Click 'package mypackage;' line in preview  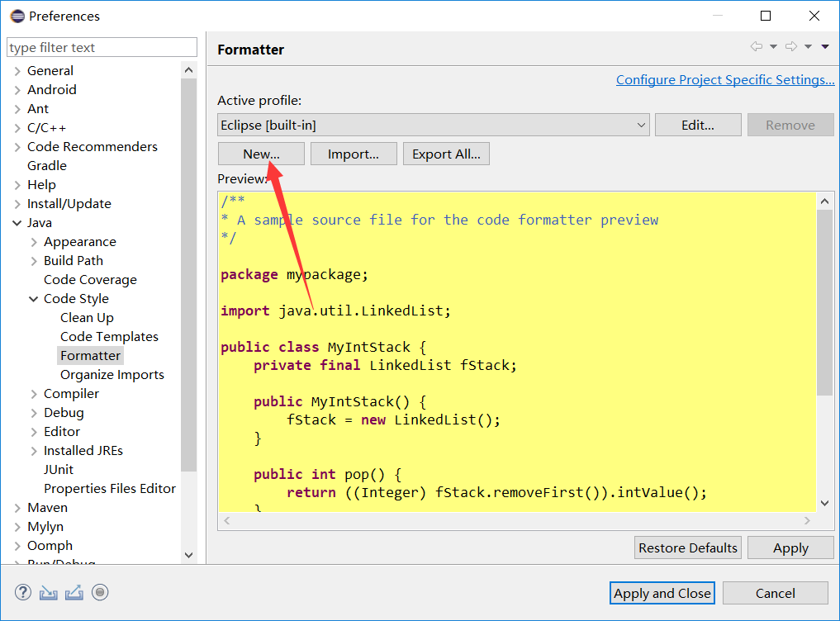(294, 275)
